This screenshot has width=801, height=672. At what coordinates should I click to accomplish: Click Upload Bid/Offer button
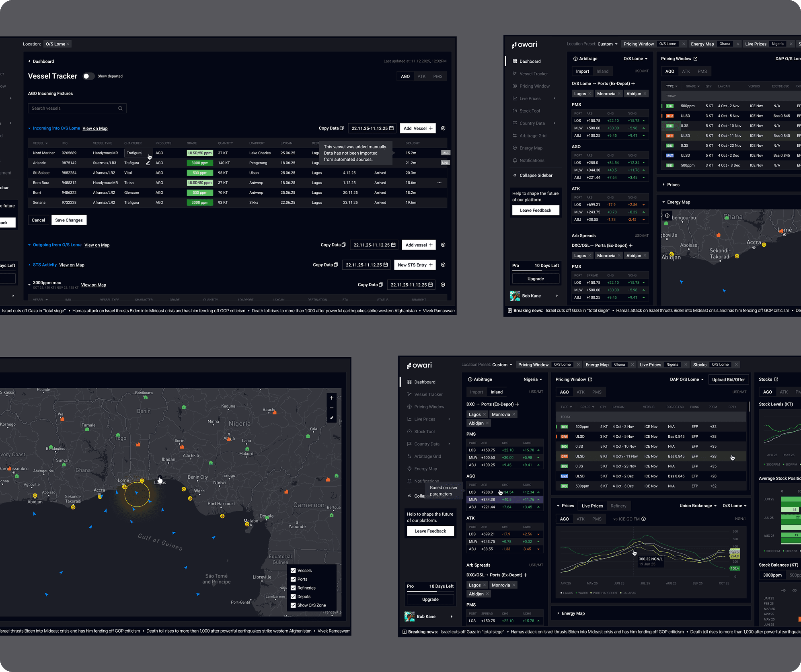(728, 379)
